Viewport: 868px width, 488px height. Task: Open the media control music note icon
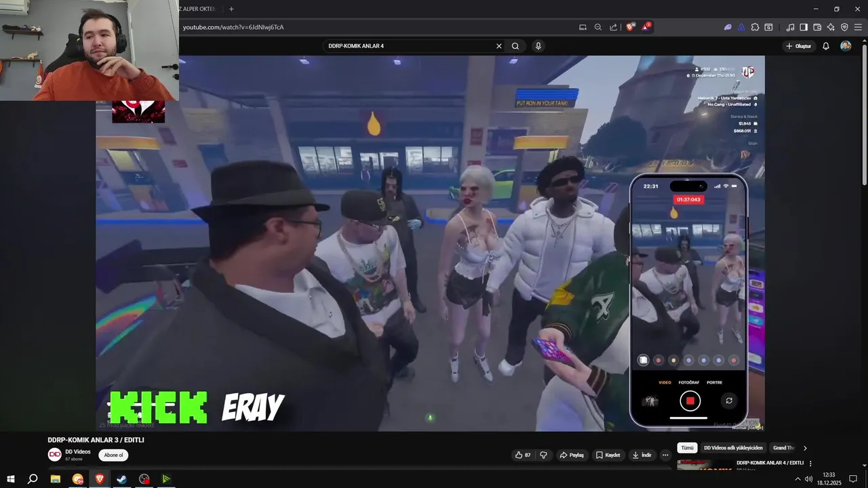(x=790, y=27)
